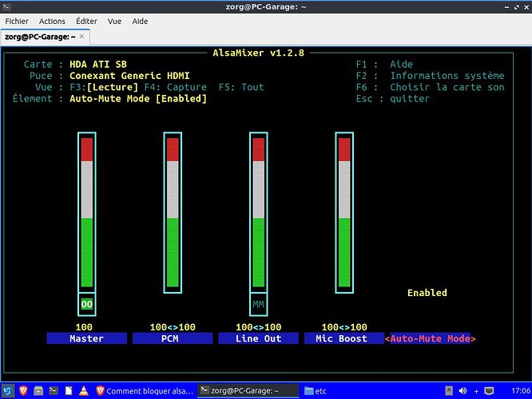Select the PCM channel label
This screenshot has width=532, height=399.
click(173, 338)
